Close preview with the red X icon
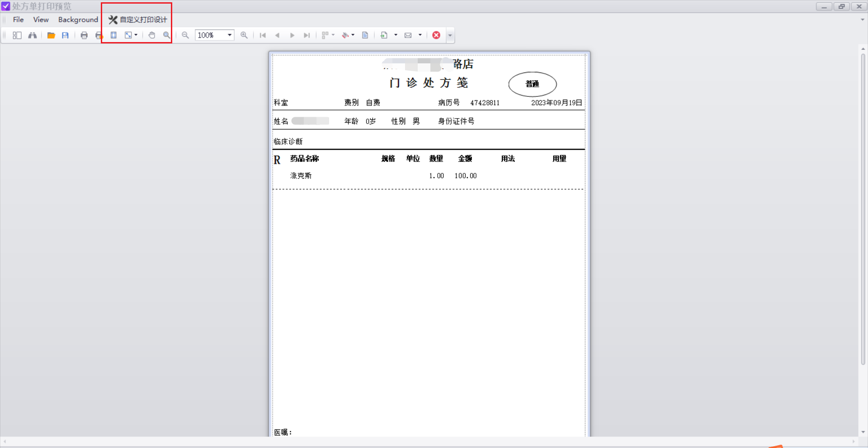 (436, 35)
